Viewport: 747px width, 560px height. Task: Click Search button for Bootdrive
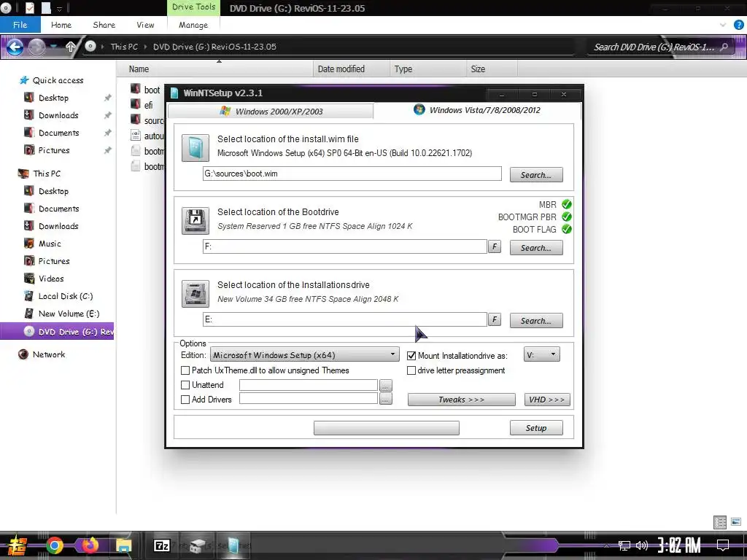click(x=536, y=248)
